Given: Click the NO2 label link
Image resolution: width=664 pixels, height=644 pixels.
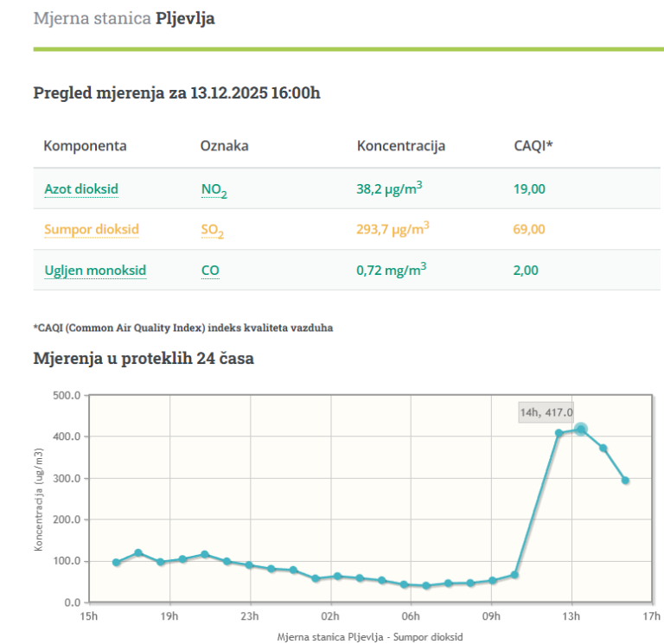Looking at the screenshot, I should click(214, 190).
